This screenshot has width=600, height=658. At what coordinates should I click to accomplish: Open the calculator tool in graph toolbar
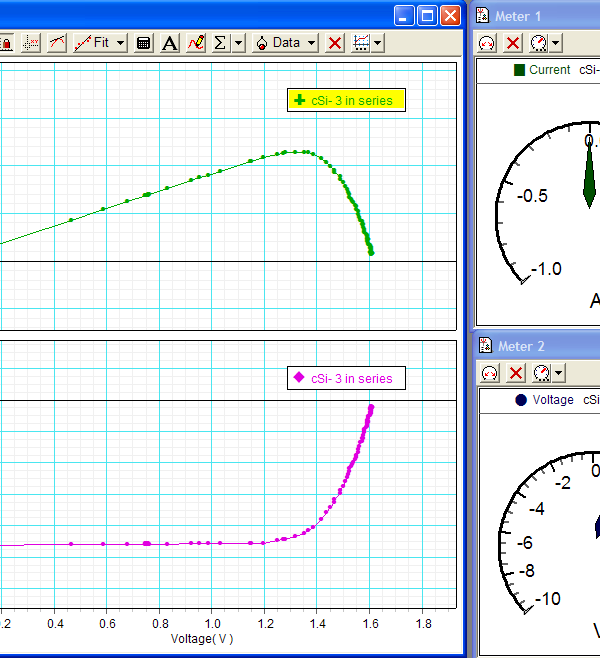(144, 43)
